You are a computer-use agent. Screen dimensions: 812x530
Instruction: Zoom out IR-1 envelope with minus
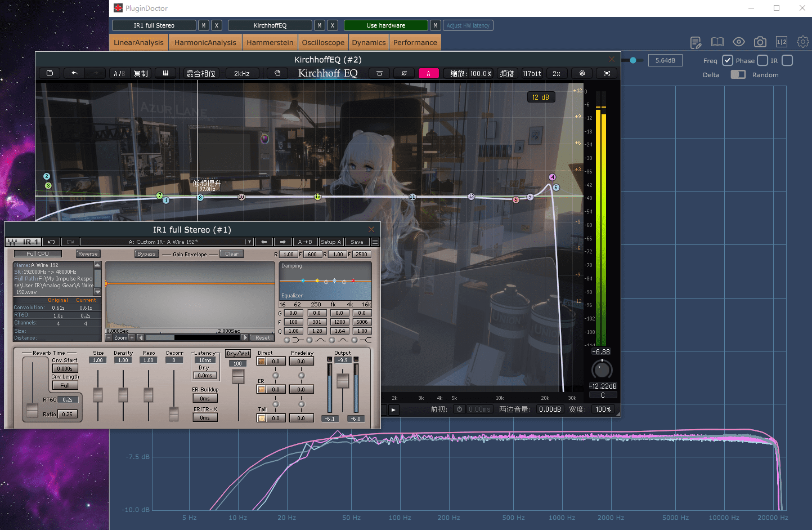point(109,338)
